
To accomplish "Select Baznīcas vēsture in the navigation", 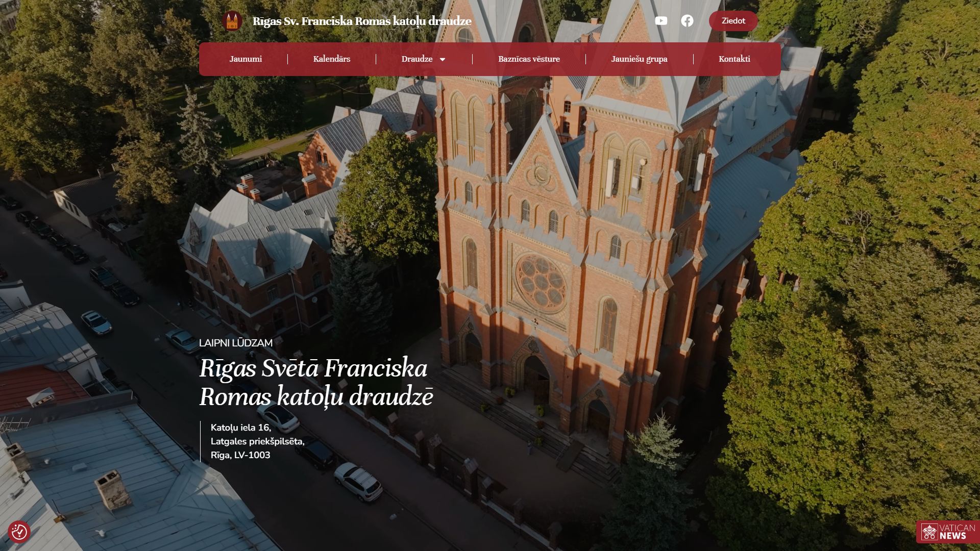I will pos(529,59).
